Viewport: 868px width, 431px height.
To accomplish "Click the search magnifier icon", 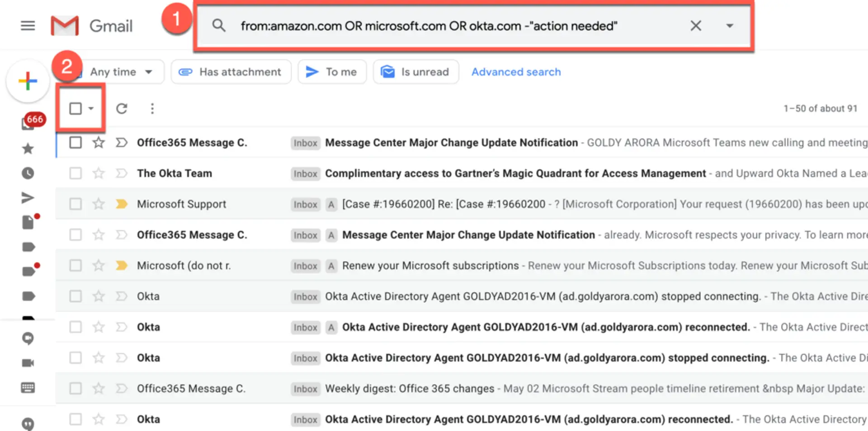I will coord(219,26).
